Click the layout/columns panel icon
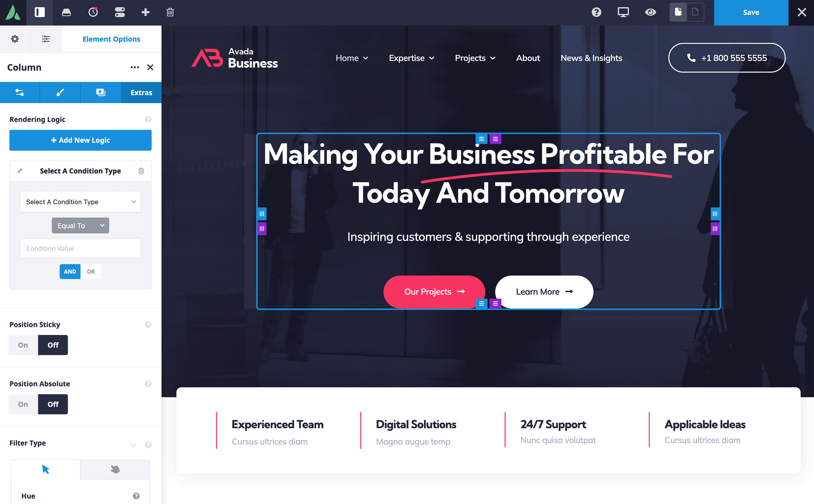This screenshot has height=504, width=814. (x=39, y=12)
